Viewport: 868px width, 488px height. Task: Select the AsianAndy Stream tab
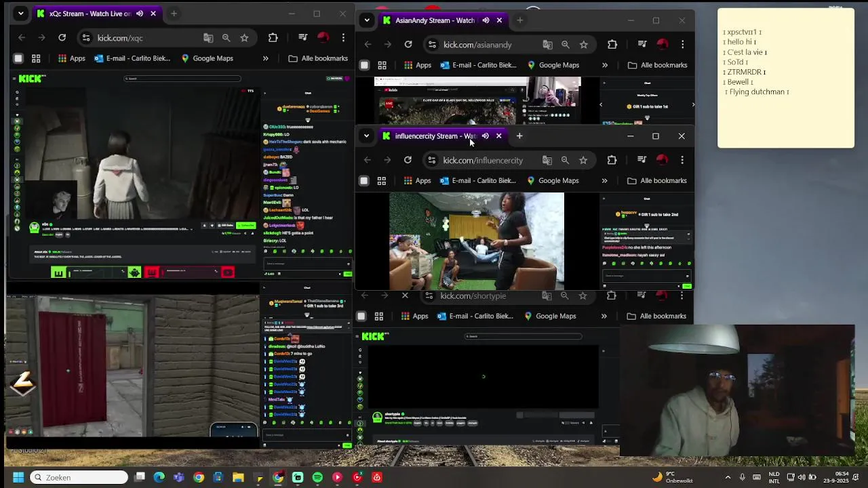[442, 20]
